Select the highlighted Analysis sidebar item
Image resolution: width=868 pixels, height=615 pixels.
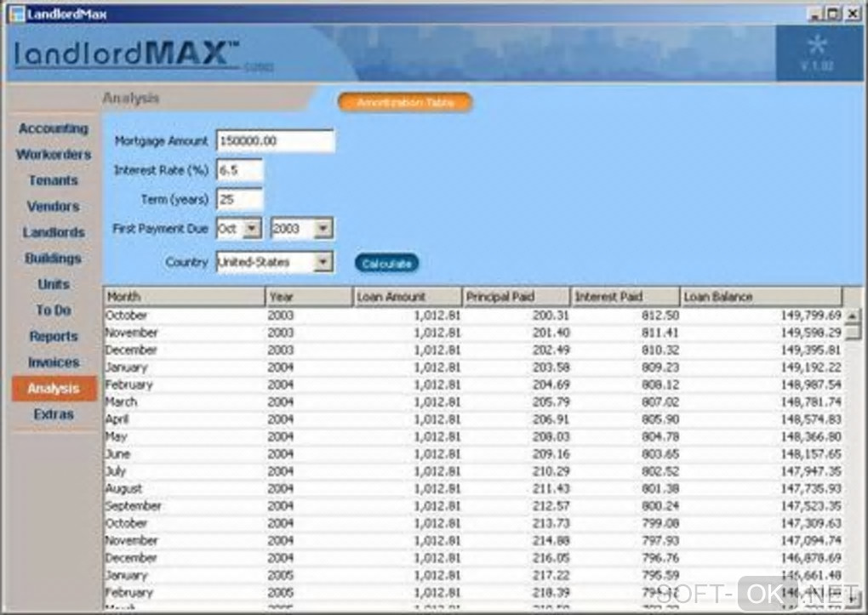(54, 389)
